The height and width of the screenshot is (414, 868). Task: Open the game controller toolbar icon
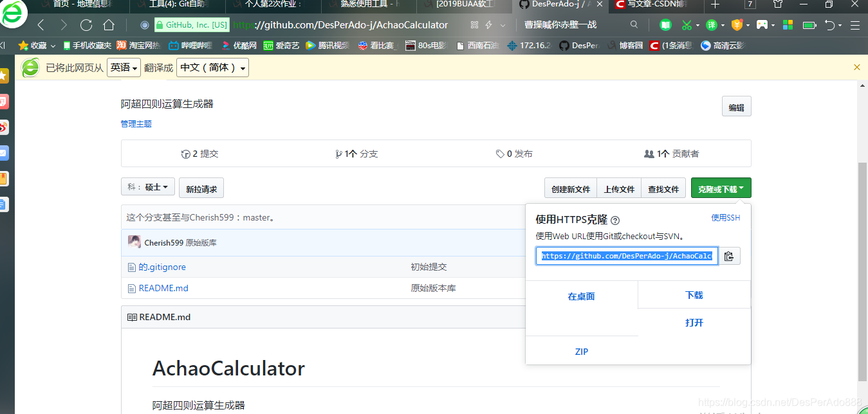coord(762,25)
